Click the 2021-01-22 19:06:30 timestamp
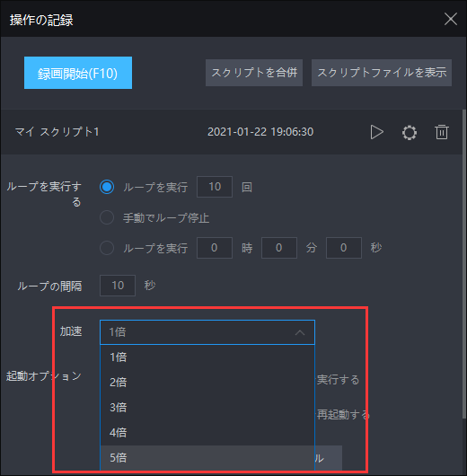This screenshot has width=467, height=476. 260,132
